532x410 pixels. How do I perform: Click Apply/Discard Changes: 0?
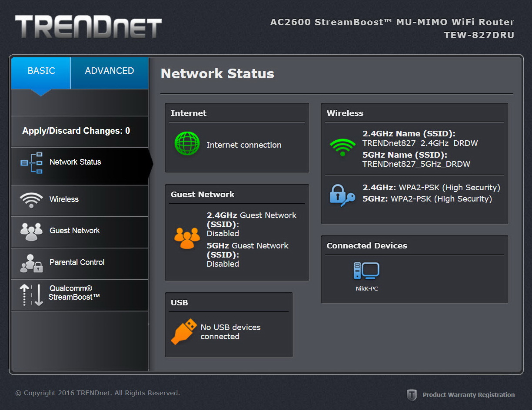pos(76,131)
